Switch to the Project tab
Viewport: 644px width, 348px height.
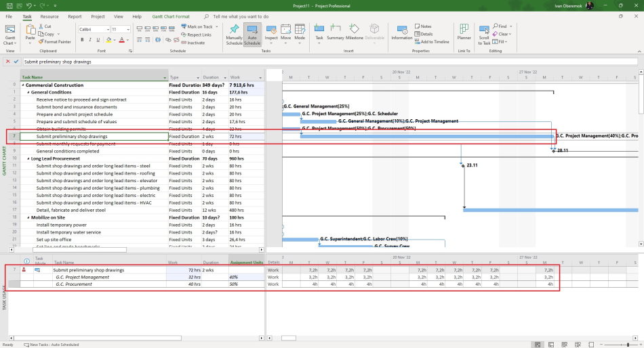pos(98,16)
